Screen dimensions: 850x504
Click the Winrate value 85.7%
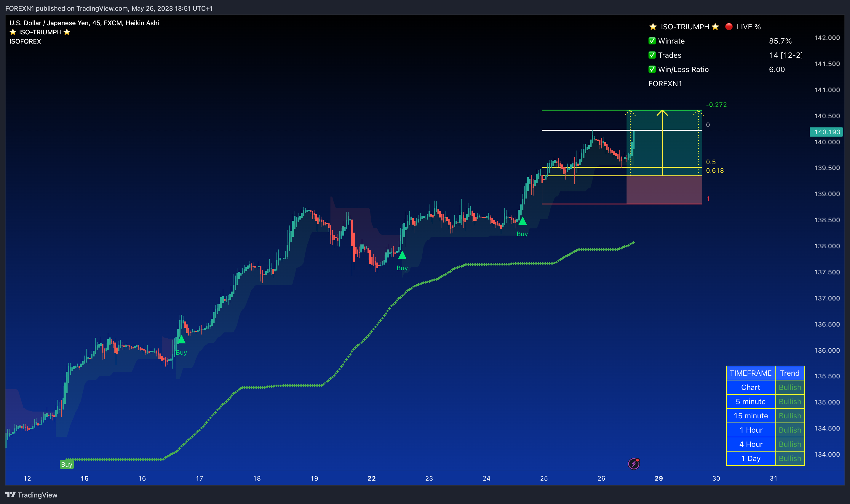point(780,41)
